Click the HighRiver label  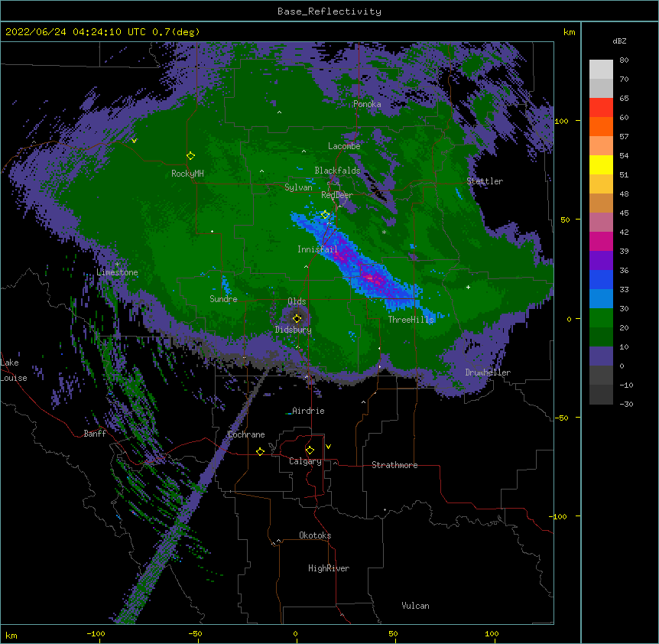point(329,568)
